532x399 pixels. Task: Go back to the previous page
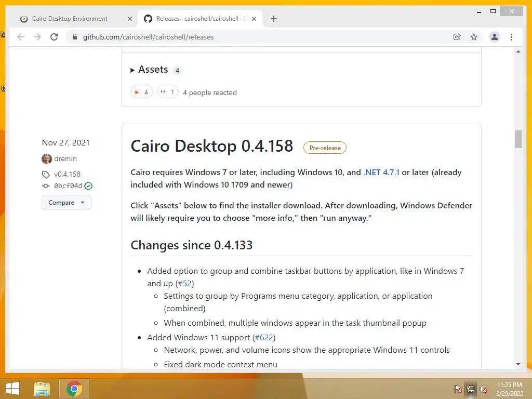point(21,37)
